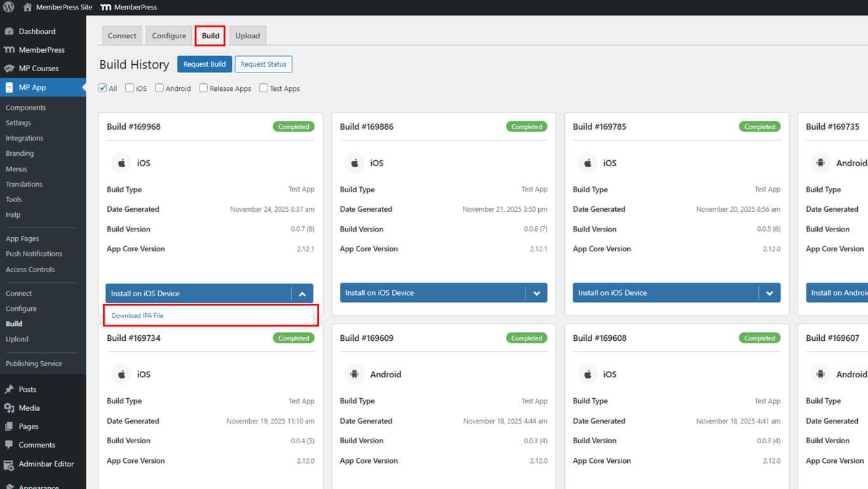Click the Request Status button
Screen dimensions: 868x489
(263, 64)
